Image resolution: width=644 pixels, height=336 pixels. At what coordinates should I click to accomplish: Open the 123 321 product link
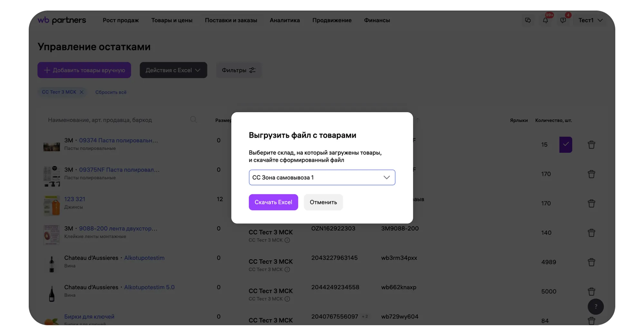[74, 199]
